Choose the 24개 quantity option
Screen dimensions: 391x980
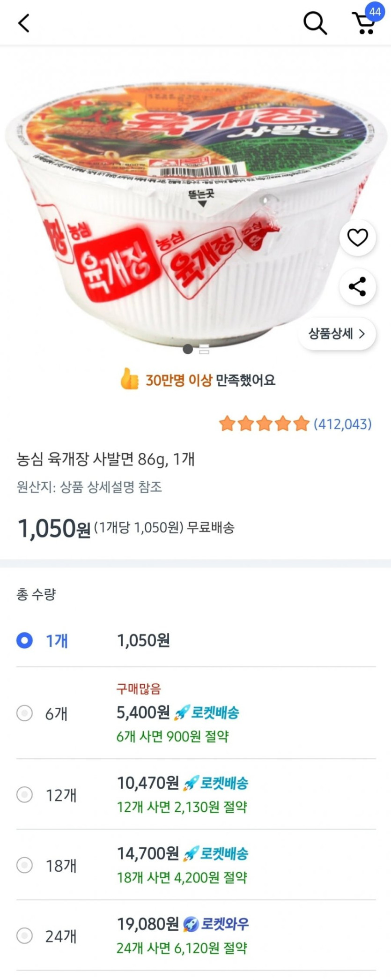[24, 936]
